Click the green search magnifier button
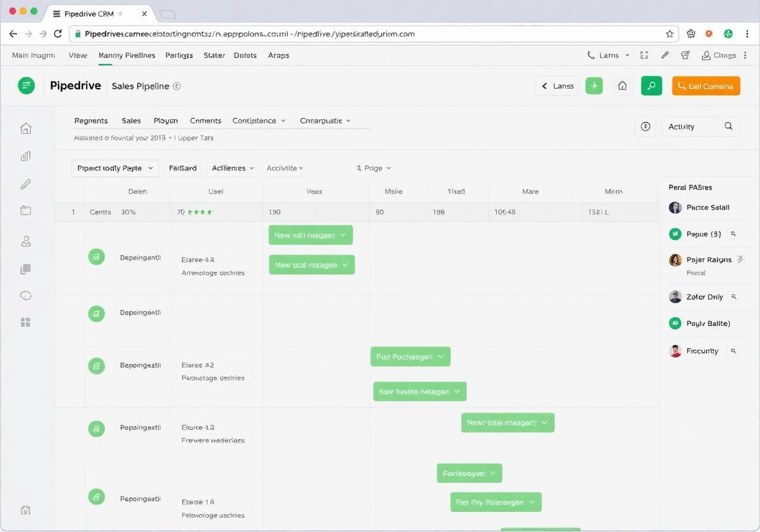This screenshot has height=532, width=760. tap(651, 85)
